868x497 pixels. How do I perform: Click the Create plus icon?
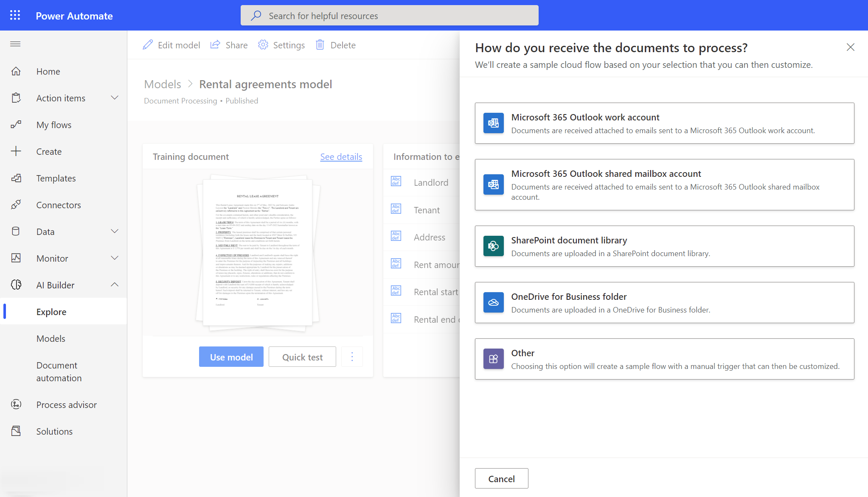pyautogui.click(x=16, y=151)
